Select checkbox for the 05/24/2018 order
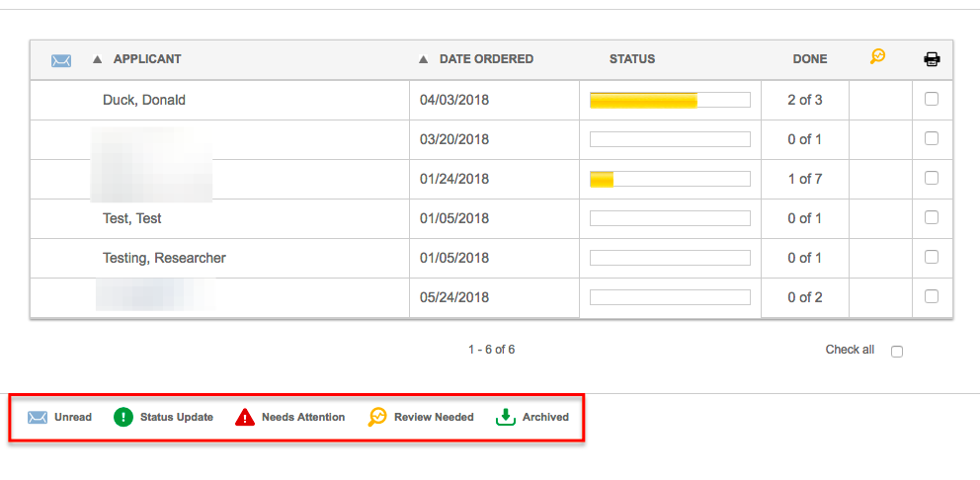Image resolution: width=980 pixels, height=480 pixels. [x=932, y=296]
